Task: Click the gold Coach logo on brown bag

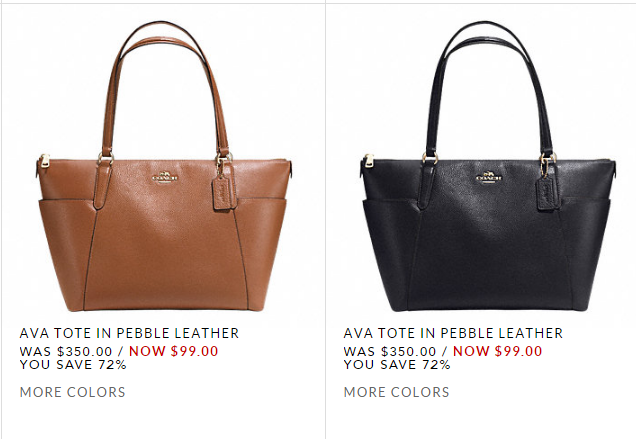Action: [165, 177]
